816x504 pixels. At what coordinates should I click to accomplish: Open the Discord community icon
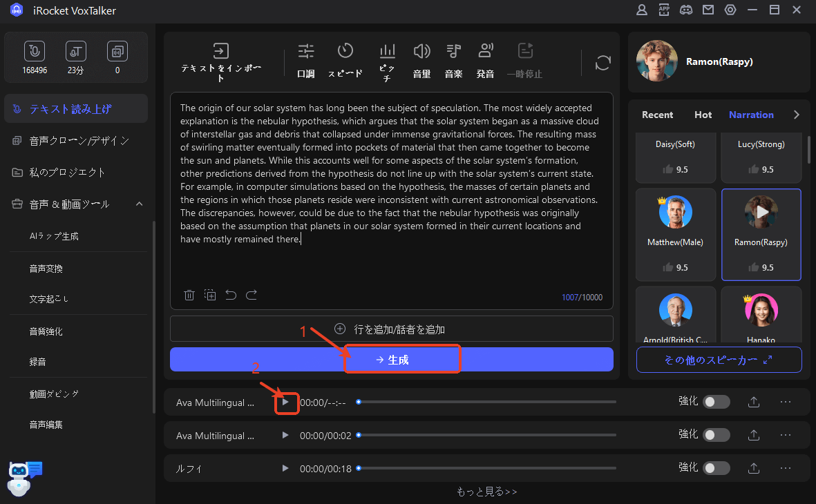pos(686,10)
